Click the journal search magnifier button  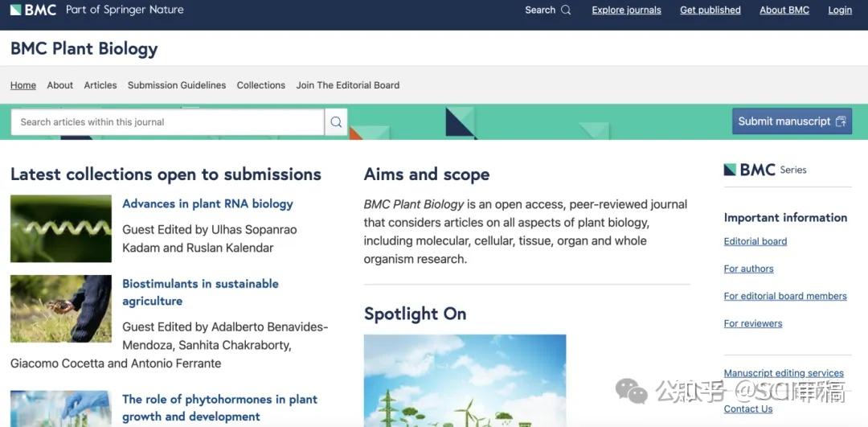(336, 122)
